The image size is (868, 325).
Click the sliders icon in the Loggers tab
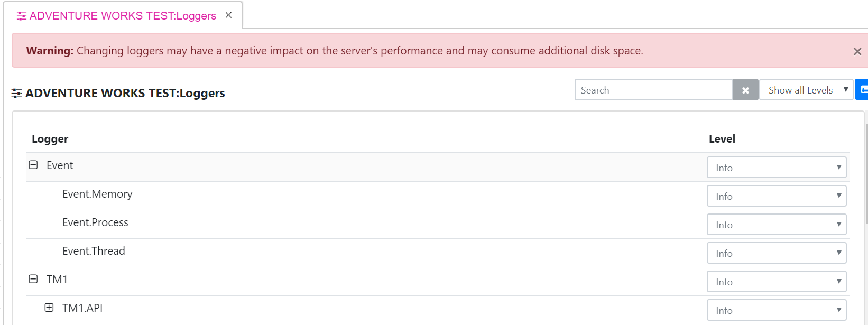pos(22,16)
